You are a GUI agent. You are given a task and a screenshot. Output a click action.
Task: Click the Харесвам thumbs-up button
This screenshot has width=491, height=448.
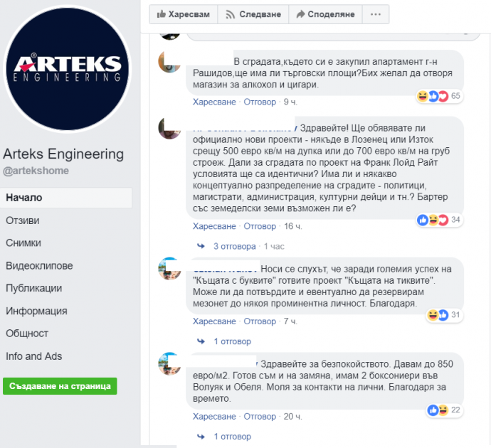point(184,14)
